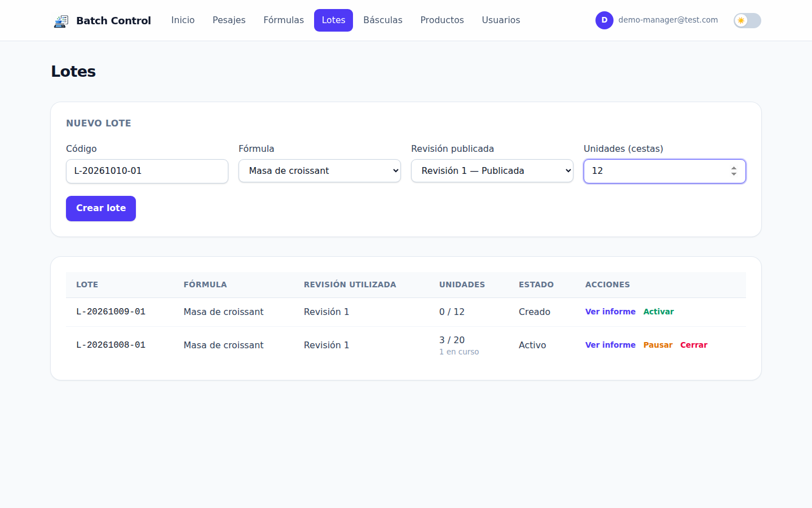Increase units with the stepper arrows

734,168
